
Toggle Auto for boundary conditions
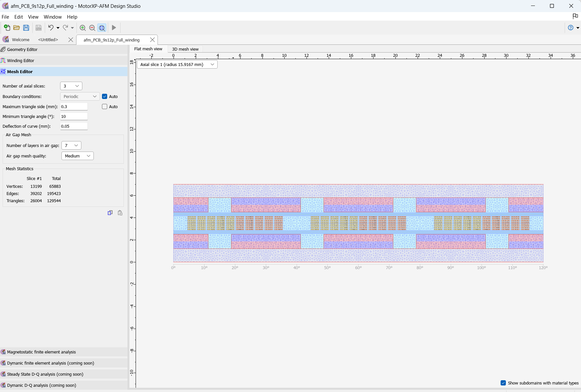pos(105,96)
